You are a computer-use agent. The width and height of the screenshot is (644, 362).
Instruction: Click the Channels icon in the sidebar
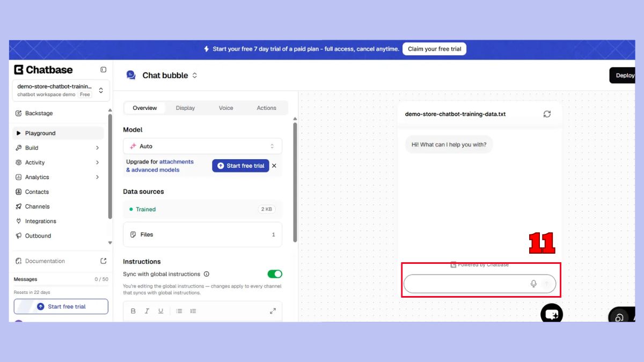(x=19, y=206)
